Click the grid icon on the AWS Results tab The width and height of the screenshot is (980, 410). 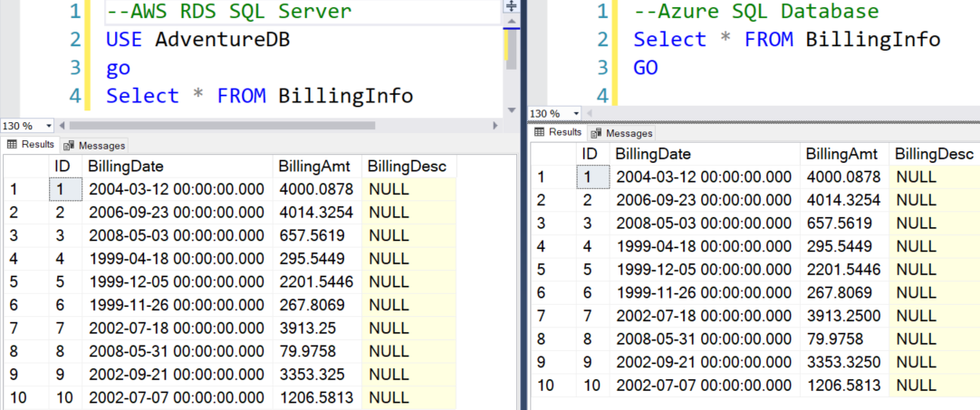11,145
